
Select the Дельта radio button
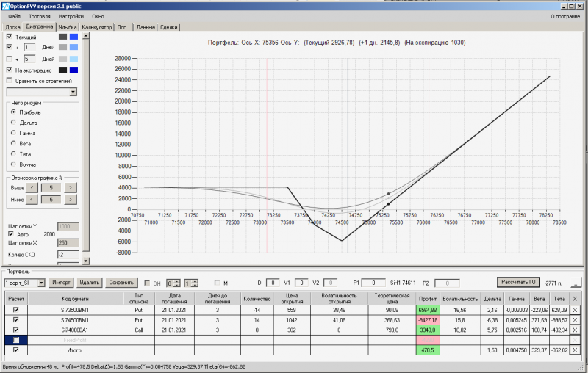13,123
